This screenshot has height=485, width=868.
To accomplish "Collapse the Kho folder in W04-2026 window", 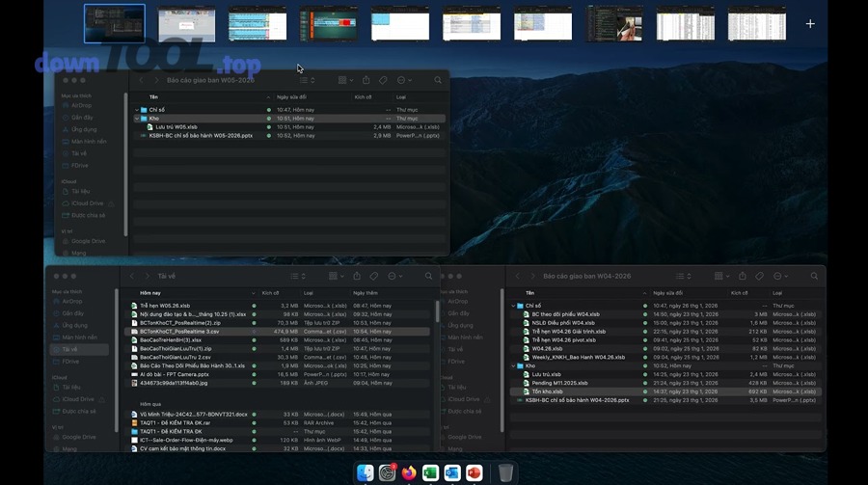I will (x=514, y=366).
